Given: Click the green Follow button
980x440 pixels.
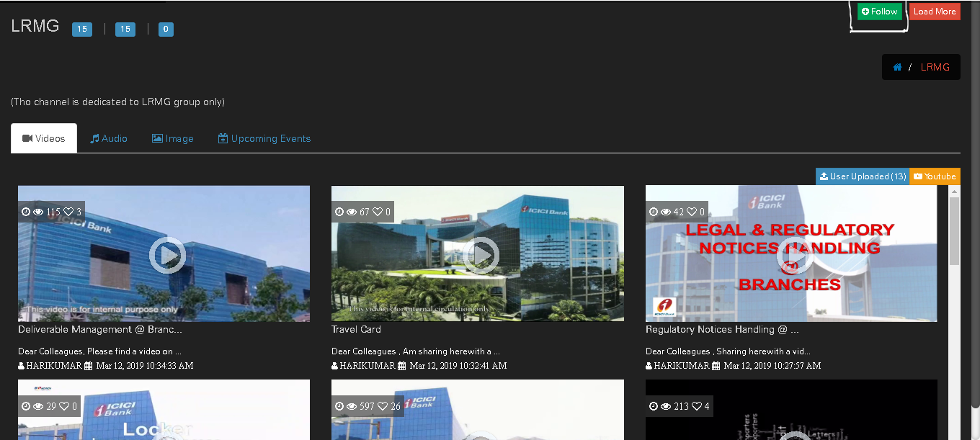Looking at the screenshot, I should pos(879,12).
